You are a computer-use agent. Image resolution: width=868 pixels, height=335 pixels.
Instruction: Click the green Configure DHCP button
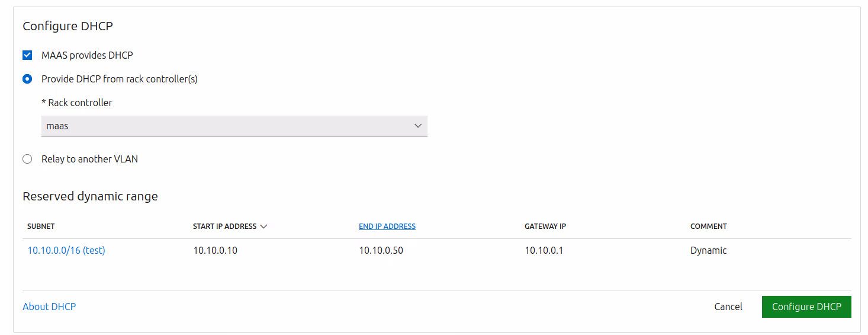[x=806, y=307]
